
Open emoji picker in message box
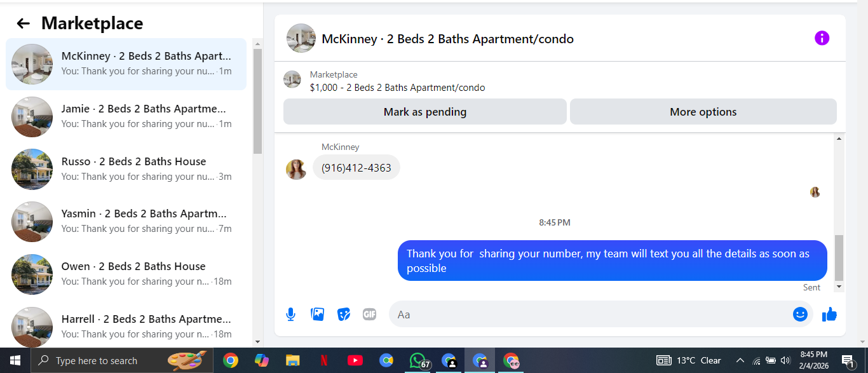tap(800, 314)
